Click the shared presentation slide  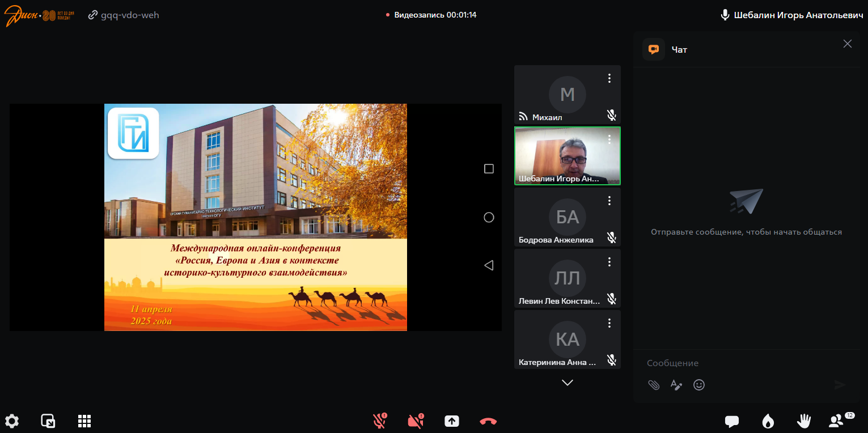(x=256, y=217)
